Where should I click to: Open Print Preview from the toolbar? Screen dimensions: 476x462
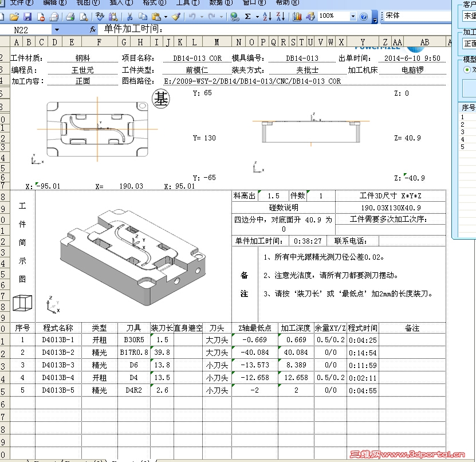(84, 17)
